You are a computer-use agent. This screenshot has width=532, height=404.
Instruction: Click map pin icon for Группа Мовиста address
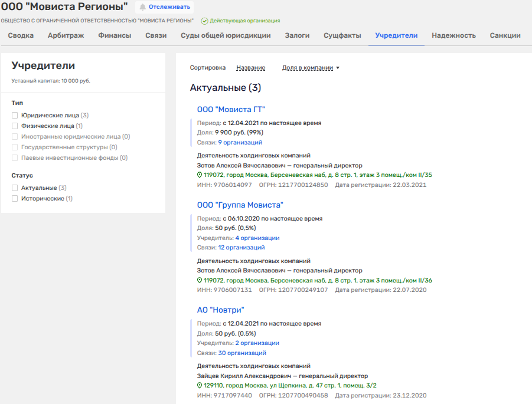pyautogui.click(x=200, y=281)
